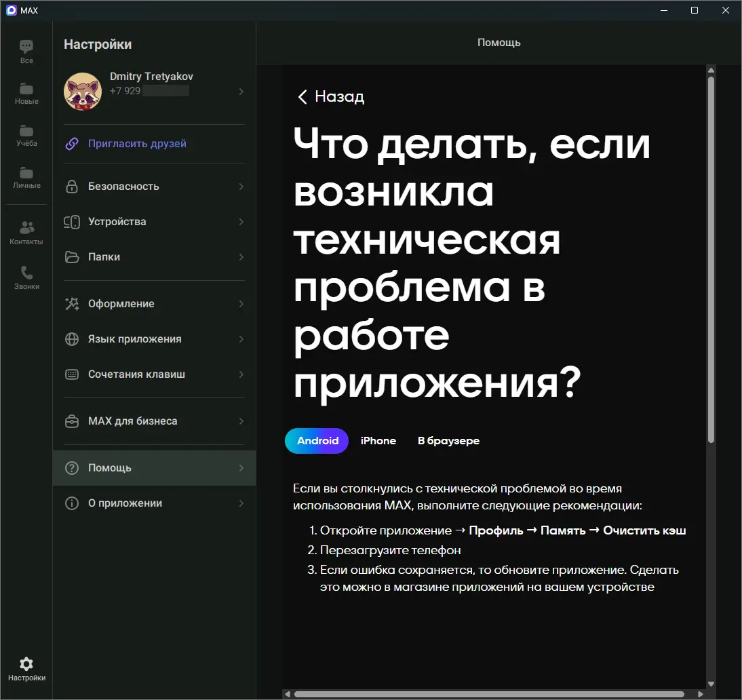Open the Новые folder in sidebar

pos(26,94)
